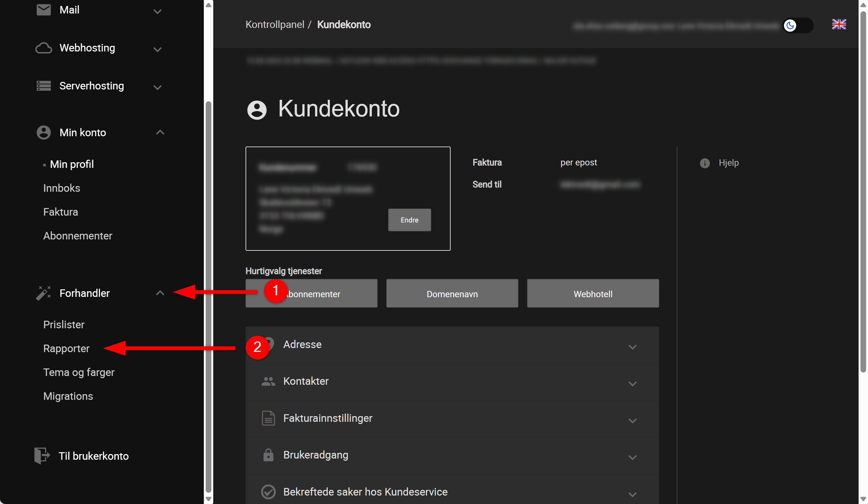Open Migrations sidebar item
This screenshot has width=868, height=504.
pos(68,396)
